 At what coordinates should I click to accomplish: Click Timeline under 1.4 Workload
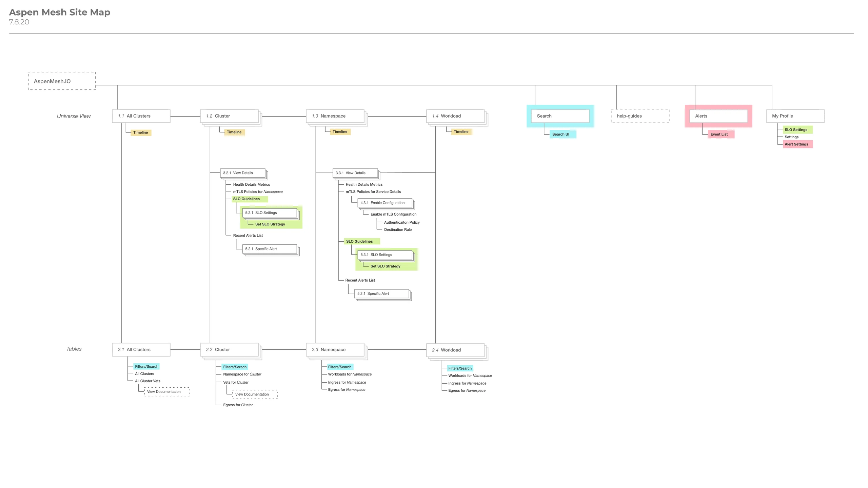(x=461, y=131)
